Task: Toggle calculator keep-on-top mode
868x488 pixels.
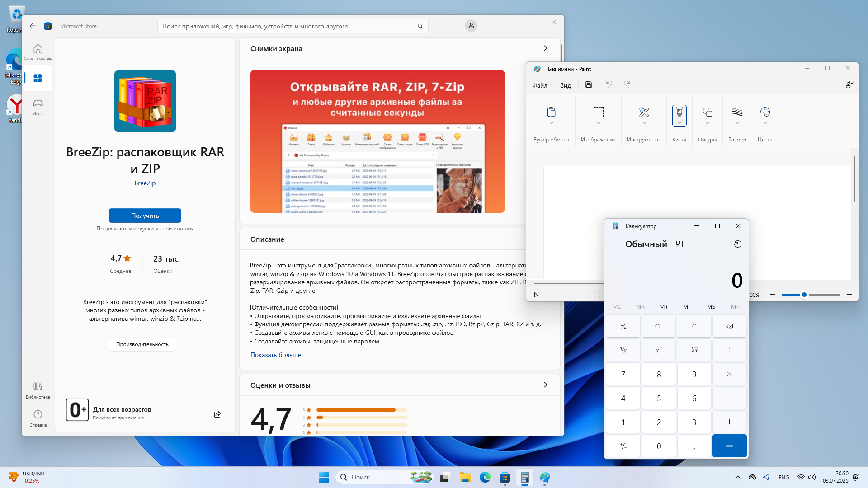Action: (679, 244)
